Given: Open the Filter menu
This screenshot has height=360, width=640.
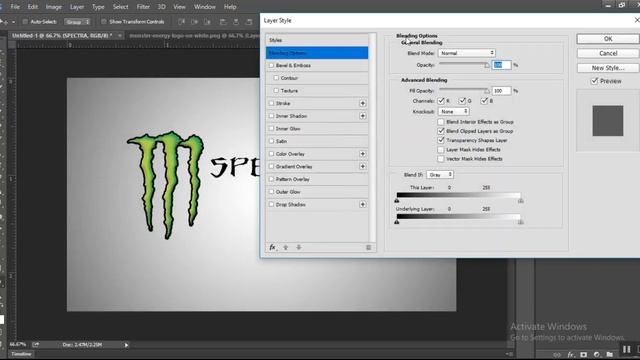Looking at the screenshot, I should [143, 7].
